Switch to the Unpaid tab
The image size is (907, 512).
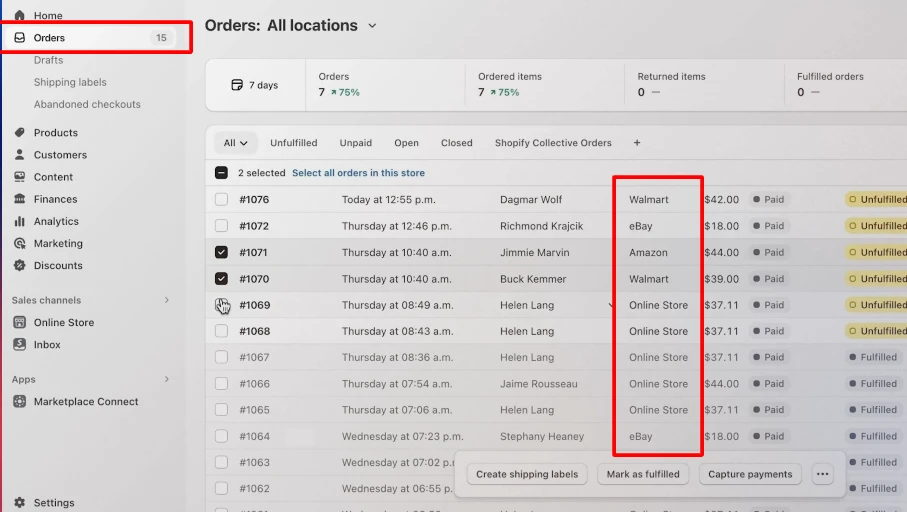(356, 143)
